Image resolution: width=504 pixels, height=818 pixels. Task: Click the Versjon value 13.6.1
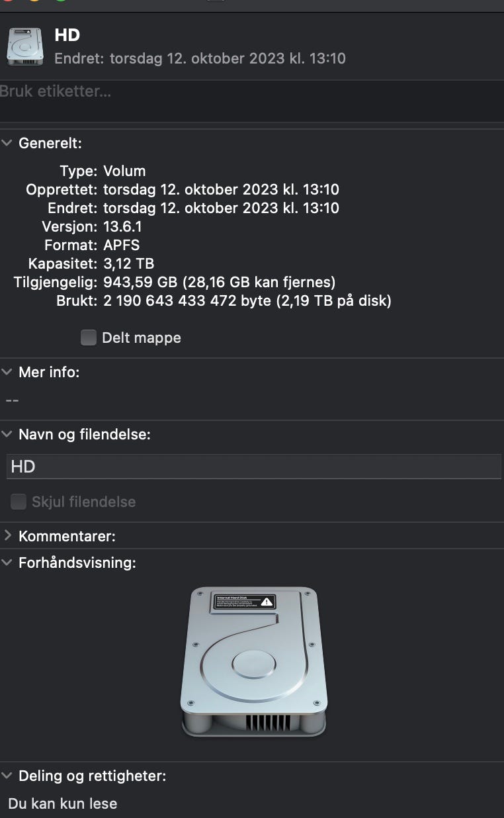(x=122, y=226)
